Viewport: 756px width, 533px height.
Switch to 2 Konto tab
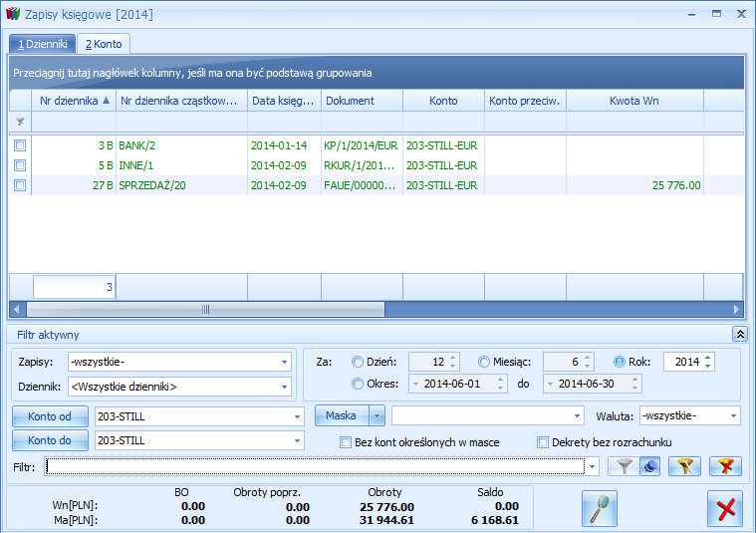[x=104, y=44]
